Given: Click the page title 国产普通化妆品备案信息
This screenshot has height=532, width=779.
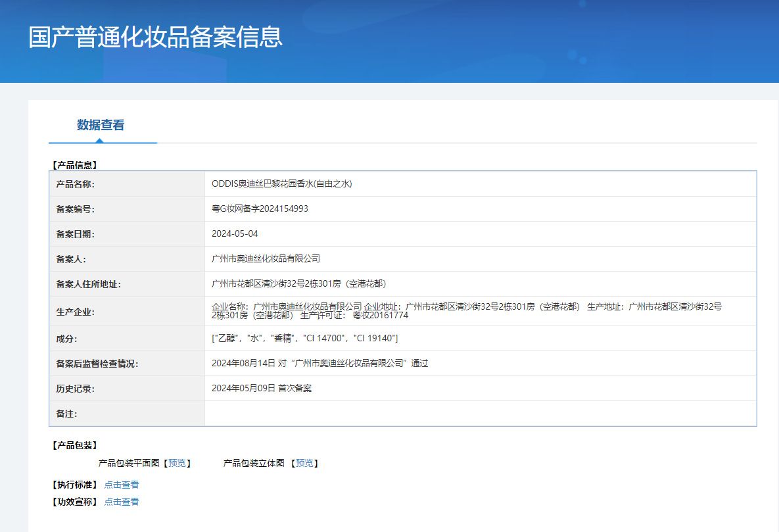Looking at the screenshot, I should pos(156,37).
